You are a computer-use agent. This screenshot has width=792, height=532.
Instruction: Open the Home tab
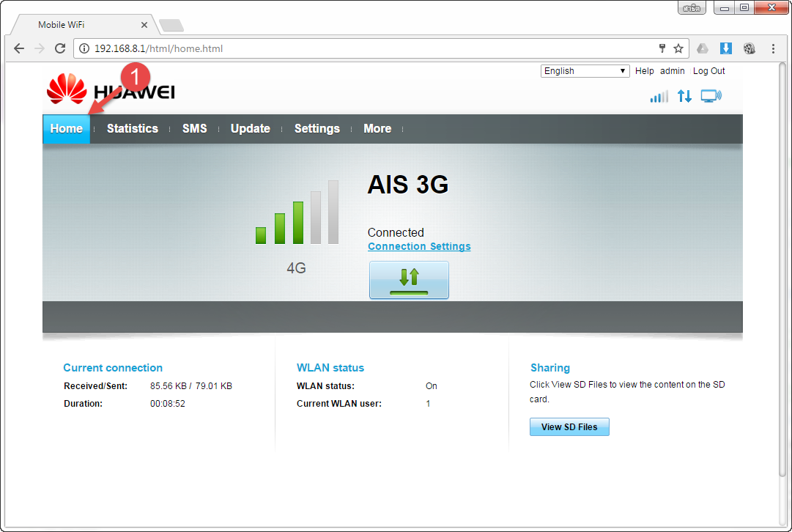pyautogui.click(x=66, y=129)
